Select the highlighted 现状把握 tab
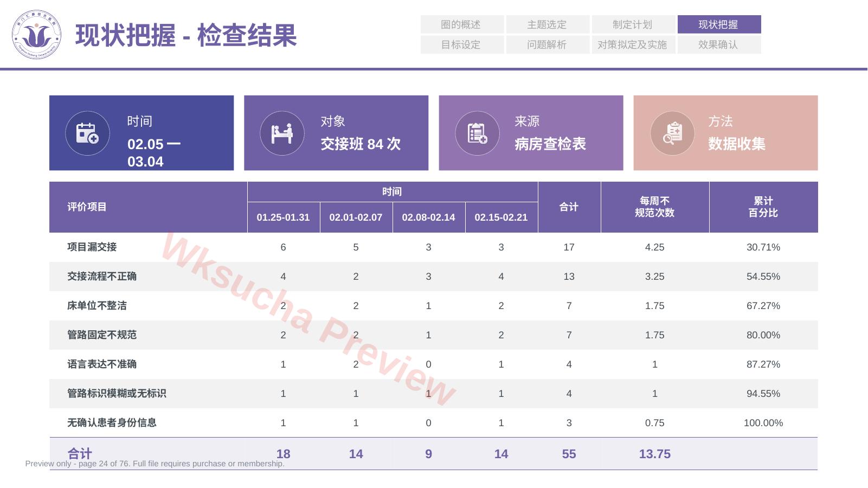 [719, 24]
